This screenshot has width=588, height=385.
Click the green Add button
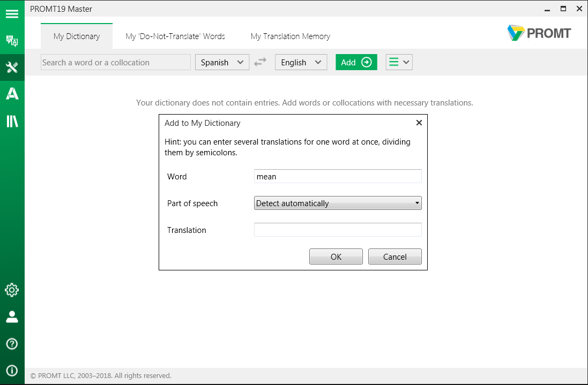[356, 62]
